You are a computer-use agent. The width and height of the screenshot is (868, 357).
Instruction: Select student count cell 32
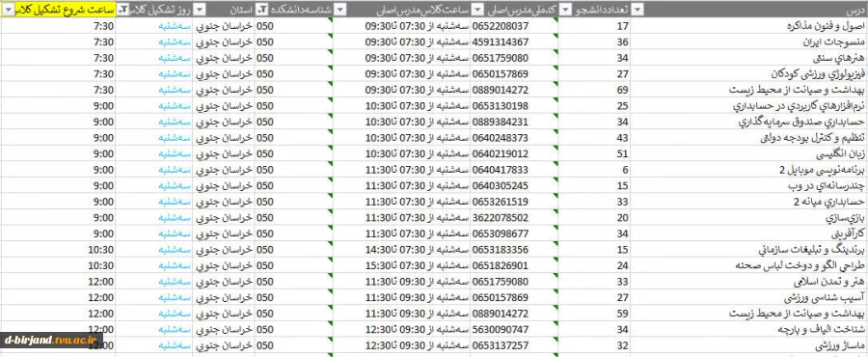pyautogui.click(x=594, y=345)
